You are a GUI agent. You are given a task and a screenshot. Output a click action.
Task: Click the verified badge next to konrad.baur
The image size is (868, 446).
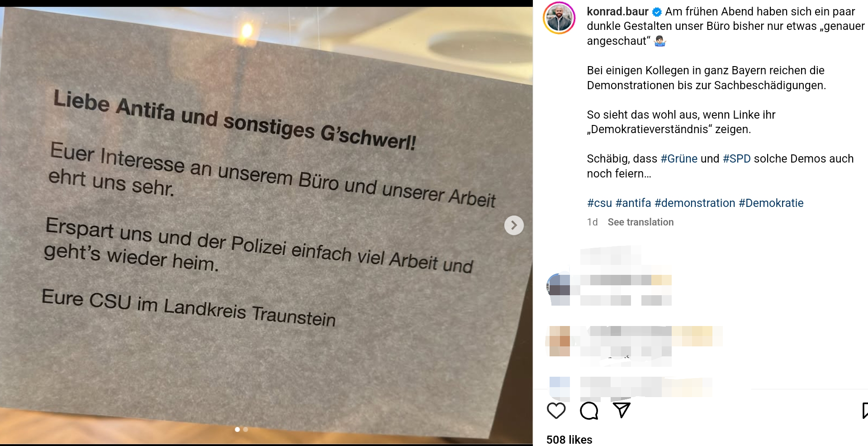tap(657, 12)
